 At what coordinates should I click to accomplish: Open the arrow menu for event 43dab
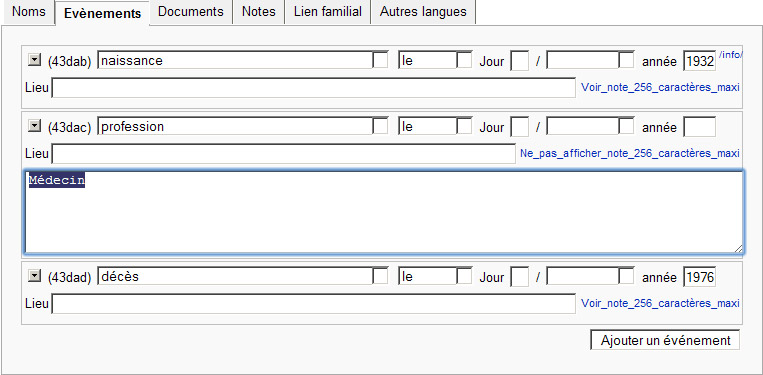point(35,60)
